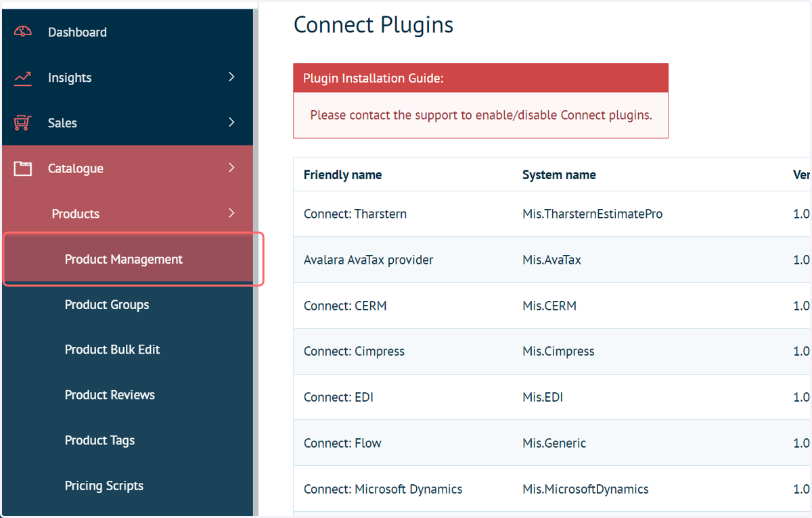
Task: Click the Plugin Installation Guide banner title
Action: [x=374, y=78]
